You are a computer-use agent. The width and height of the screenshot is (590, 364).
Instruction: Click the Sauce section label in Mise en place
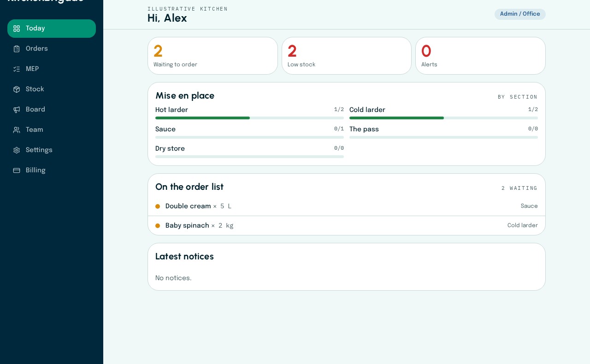(x=165, y=129)
